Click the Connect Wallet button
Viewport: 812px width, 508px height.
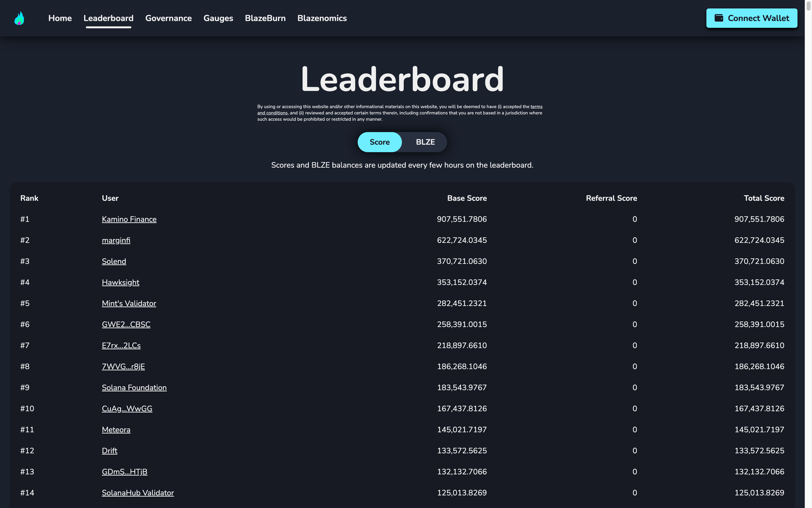coord(752,18)
